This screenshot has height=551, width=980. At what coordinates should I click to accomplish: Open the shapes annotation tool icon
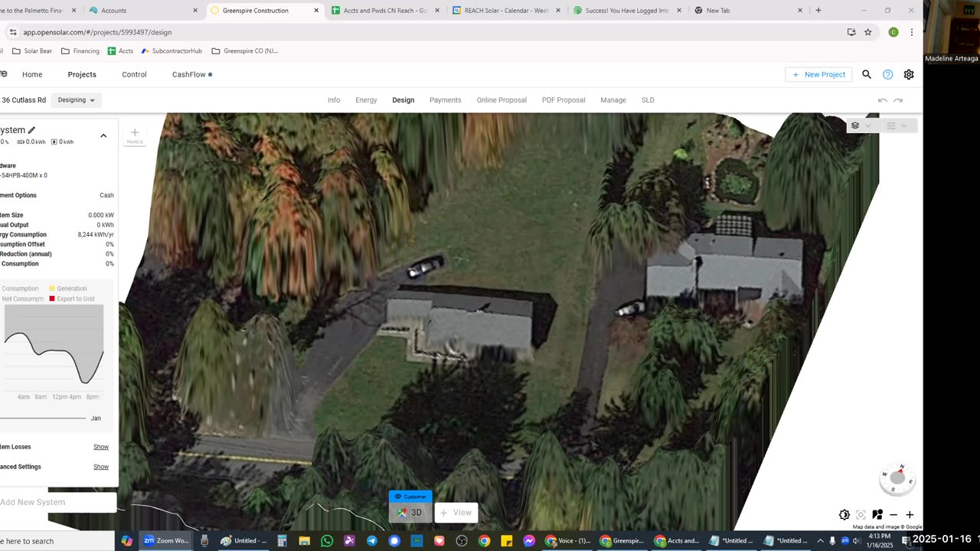tap(877, 515)
